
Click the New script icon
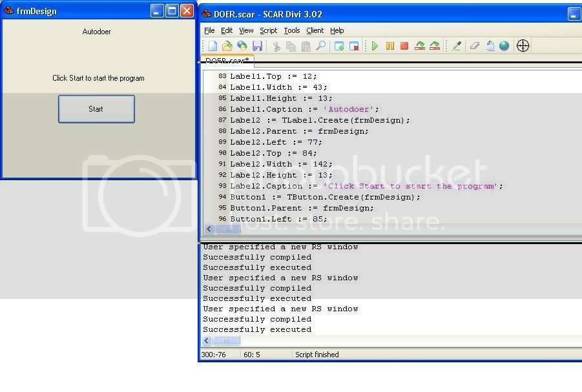(213, 46)
